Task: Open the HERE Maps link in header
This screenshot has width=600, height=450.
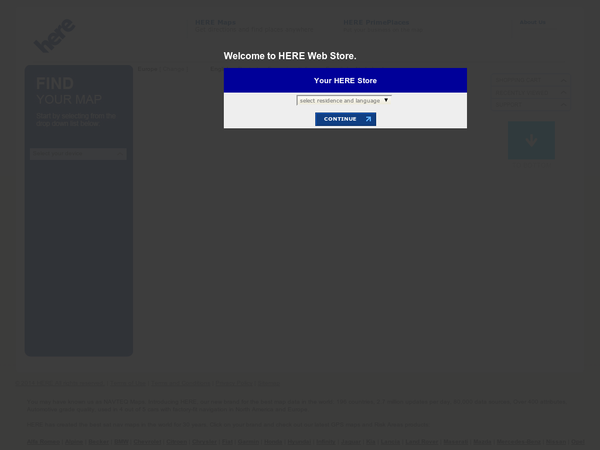Action: (215, 22)
